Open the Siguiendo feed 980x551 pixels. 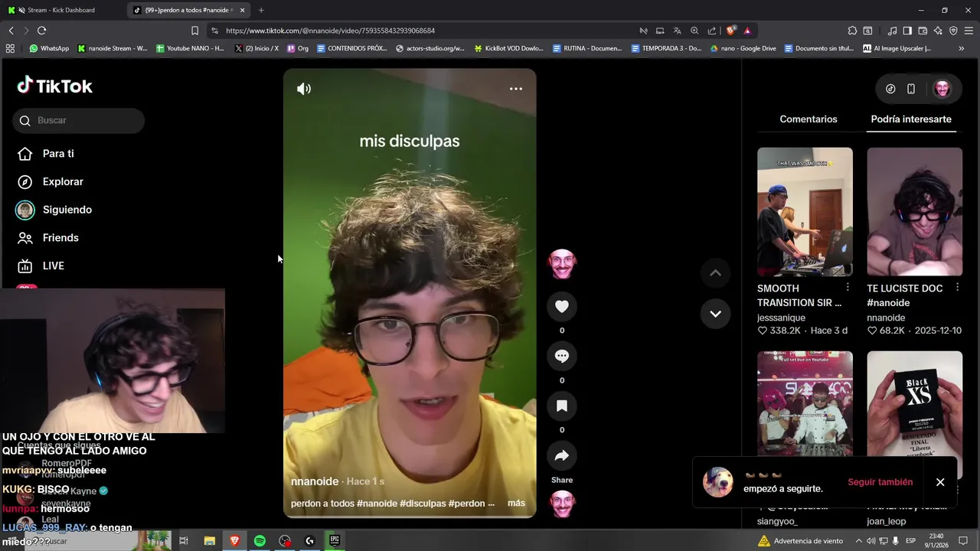(54, 210)
